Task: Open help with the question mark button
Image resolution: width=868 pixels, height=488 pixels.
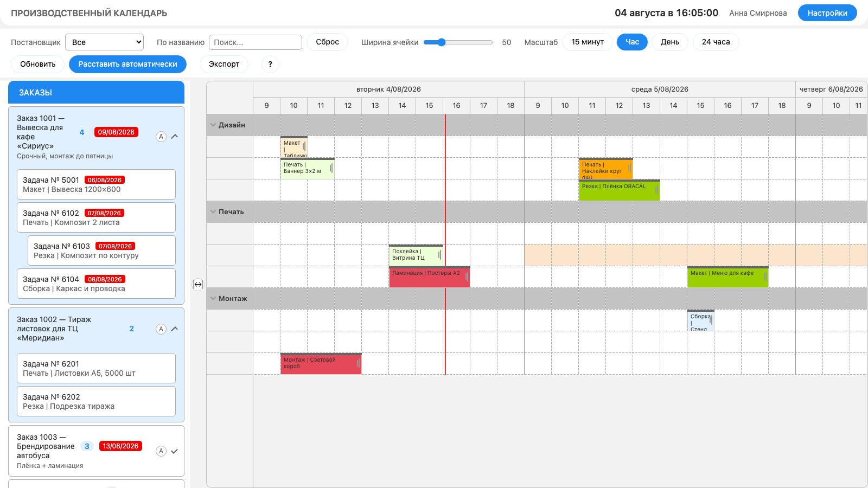Action: coord(270,64)
